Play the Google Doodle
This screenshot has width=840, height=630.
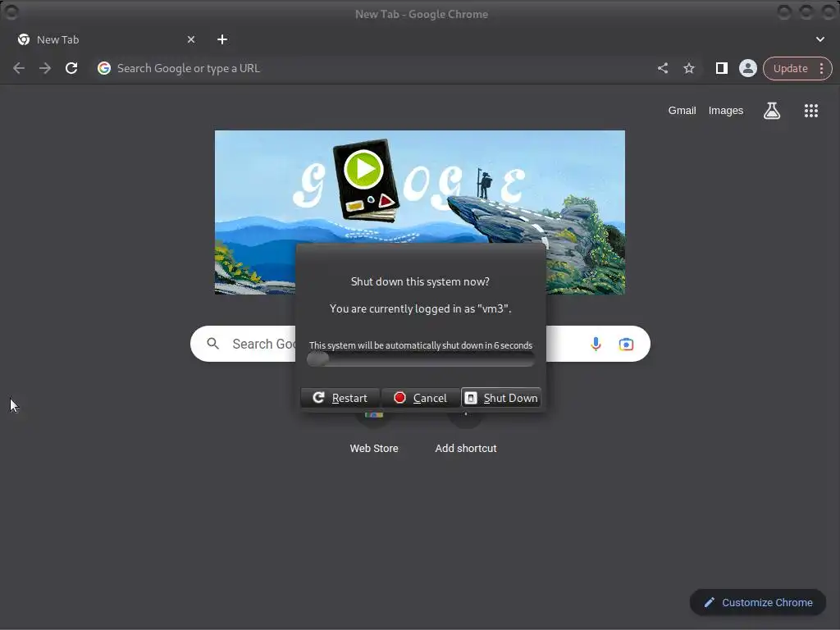tap(363, 169)
